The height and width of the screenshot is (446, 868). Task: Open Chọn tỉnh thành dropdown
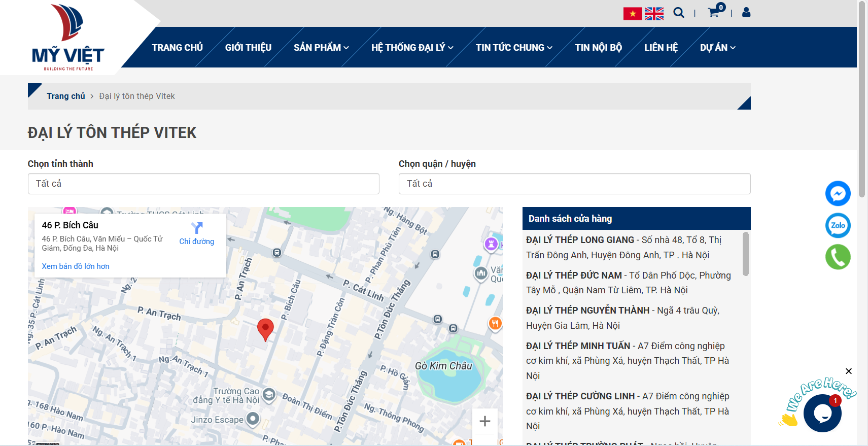[x=203, y=184]
